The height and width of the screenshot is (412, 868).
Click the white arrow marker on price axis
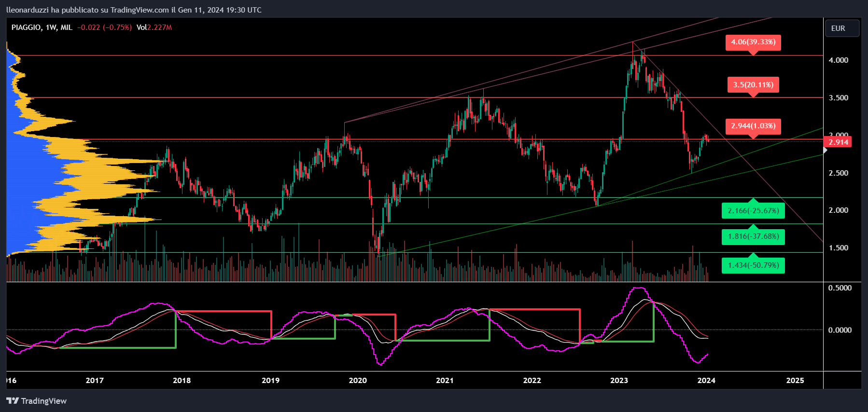tap(825, 151)
